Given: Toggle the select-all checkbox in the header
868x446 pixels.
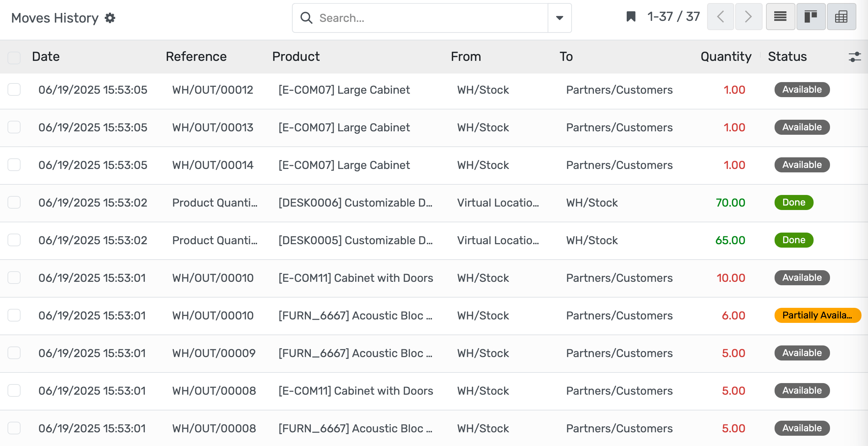Looking at the screenshot, I should (14, 57).
